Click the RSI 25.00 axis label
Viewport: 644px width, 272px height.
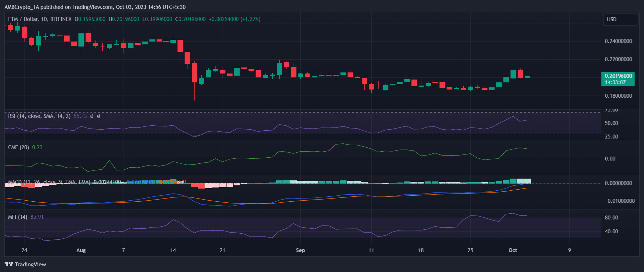click(611, 137)
